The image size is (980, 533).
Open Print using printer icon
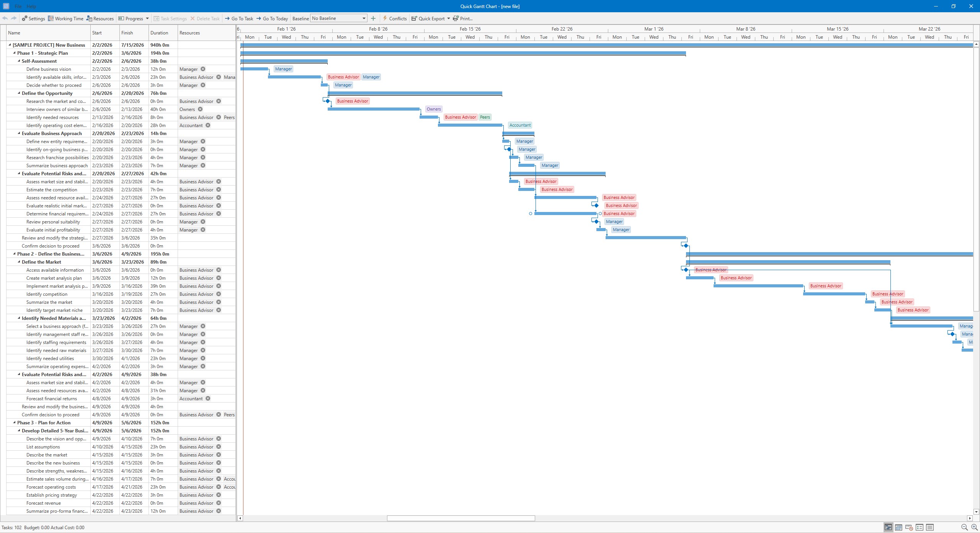pyautogui.click(x=455, y=18)
